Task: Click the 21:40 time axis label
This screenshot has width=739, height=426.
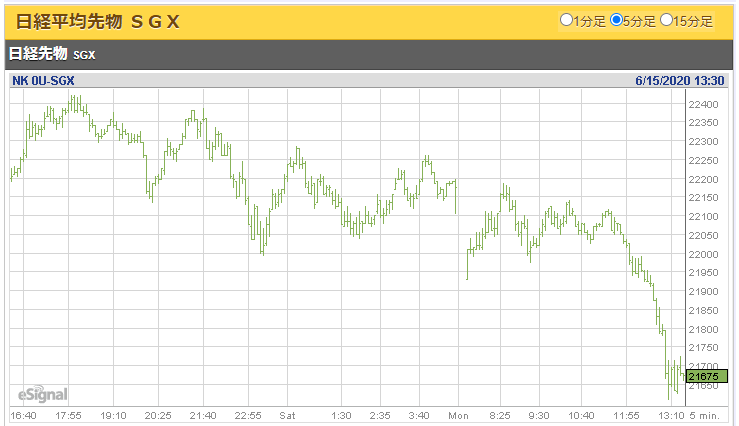Action: (203, 415)
